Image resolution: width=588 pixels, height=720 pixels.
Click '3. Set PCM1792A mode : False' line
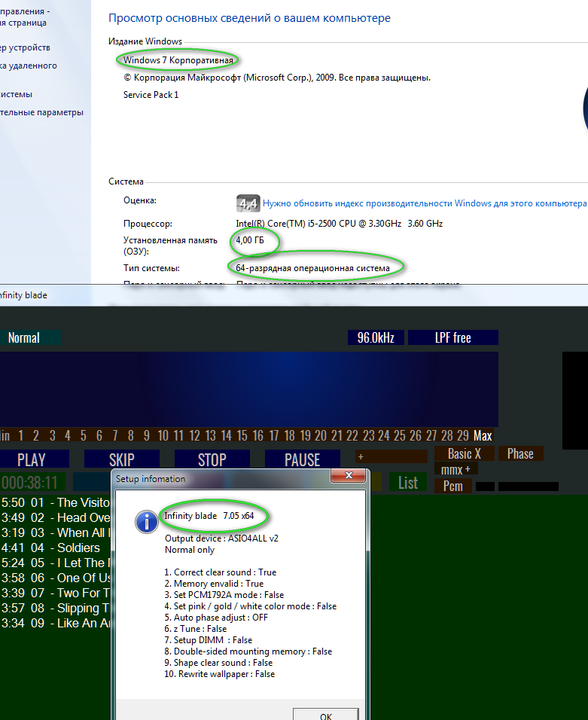click(224, 595)
